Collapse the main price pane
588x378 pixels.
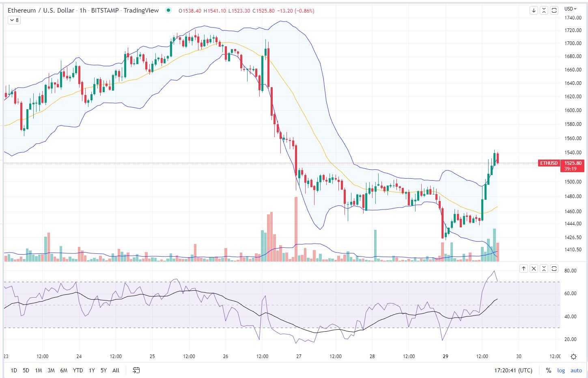[x=544, y=11]
